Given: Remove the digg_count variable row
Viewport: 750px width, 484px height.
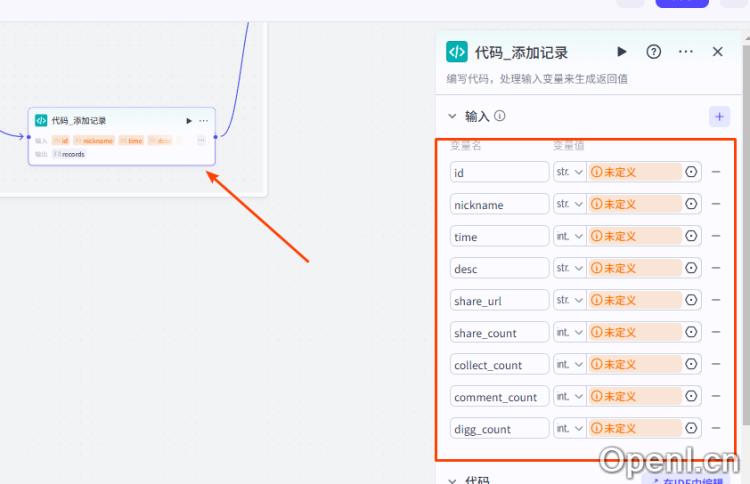Looking at the screenshot, I should pos(716,428).
